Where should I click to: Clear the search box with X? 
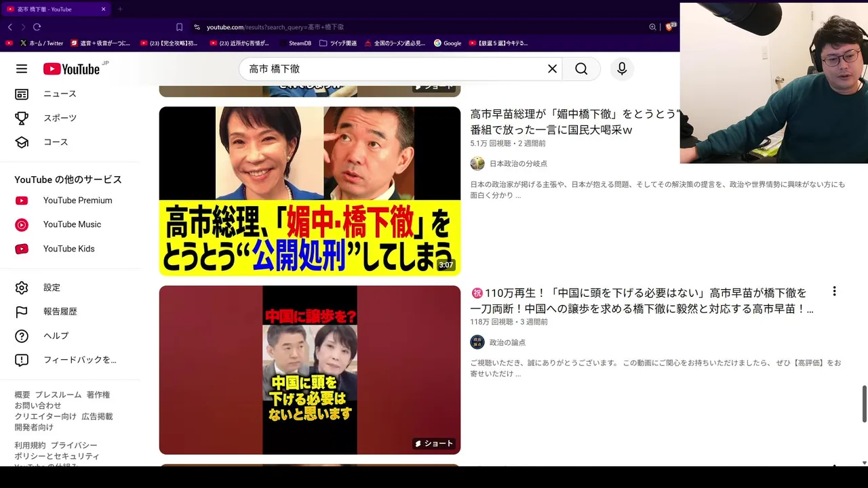[x=552, y=68]
